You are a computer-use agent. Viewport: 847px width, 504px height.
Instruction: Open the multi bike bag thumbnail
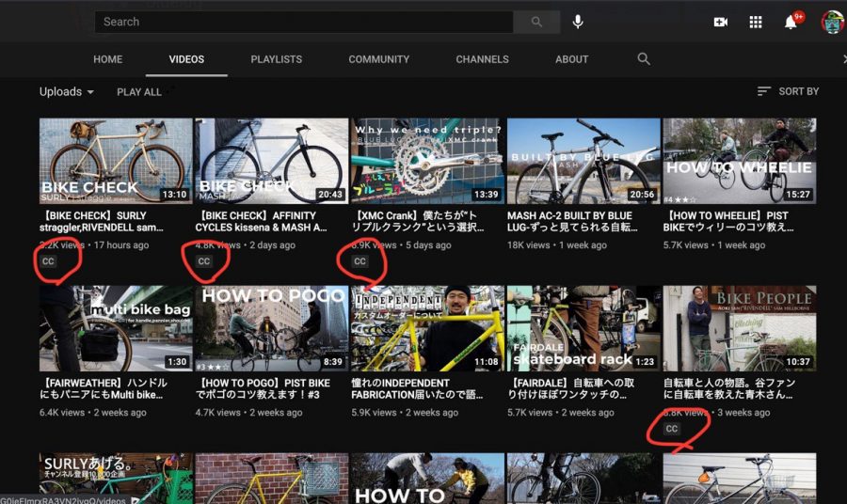pos(116,328)
